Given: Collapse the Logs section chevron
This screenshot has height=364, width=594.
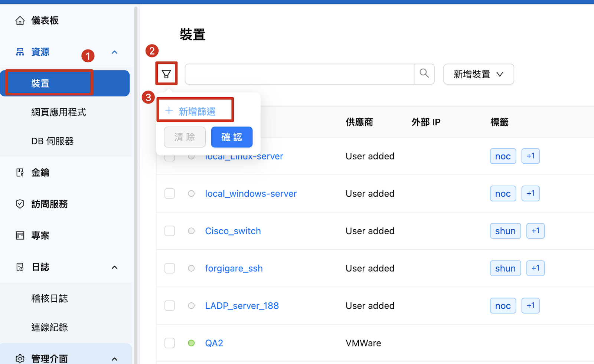Looking at the screenshot, I should click(115, 268).
